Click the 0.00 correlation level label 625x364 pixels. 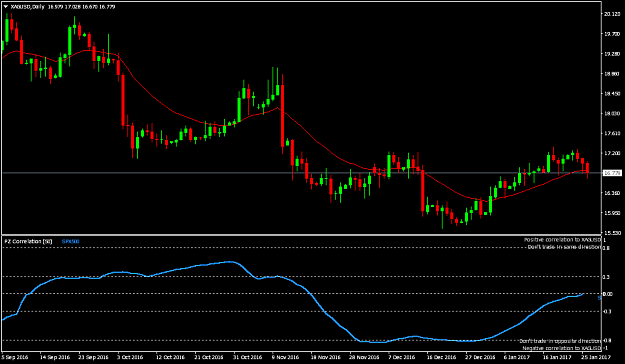pyautogui.click(x=607, y=294)
